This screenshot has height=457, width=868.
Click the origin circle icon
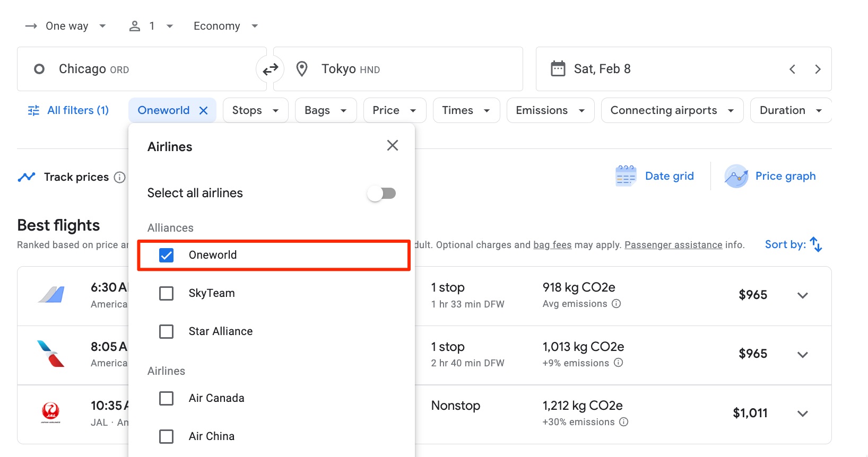click(39, 69)
